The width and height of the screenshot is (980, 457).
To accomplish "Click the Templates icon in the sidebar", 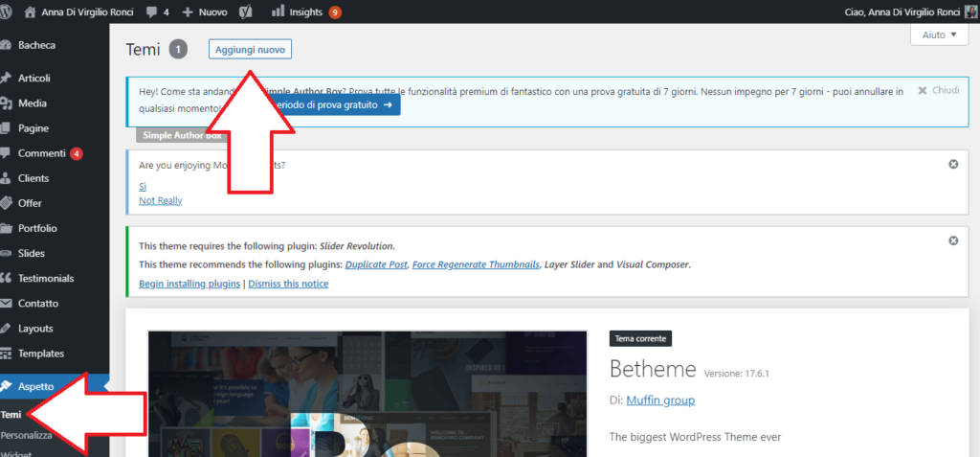I will click(6, 354).
